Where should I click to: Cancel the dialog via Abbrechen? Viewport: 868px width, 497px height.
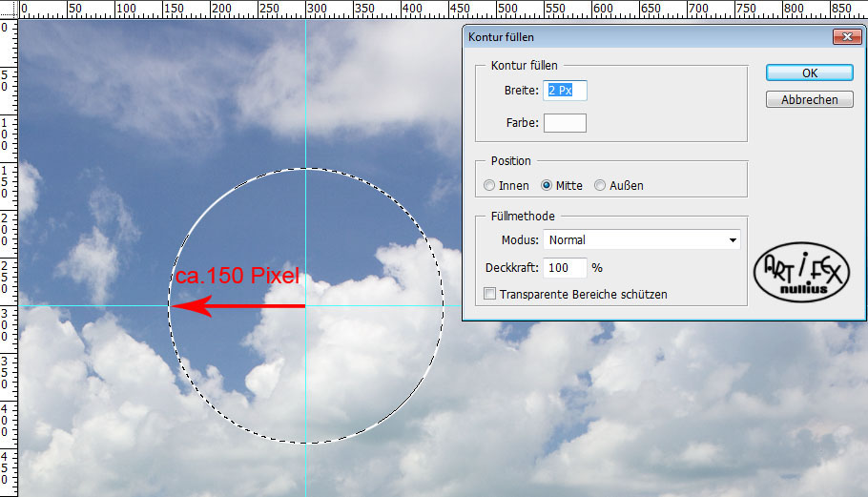click(x=809, y=99)
